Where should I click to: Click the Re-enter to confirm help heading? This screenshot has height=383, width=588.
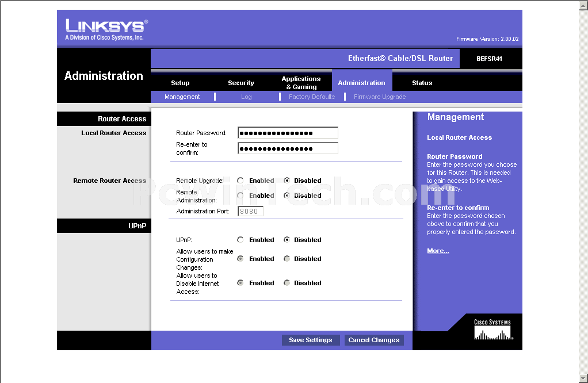click(458, 208)
